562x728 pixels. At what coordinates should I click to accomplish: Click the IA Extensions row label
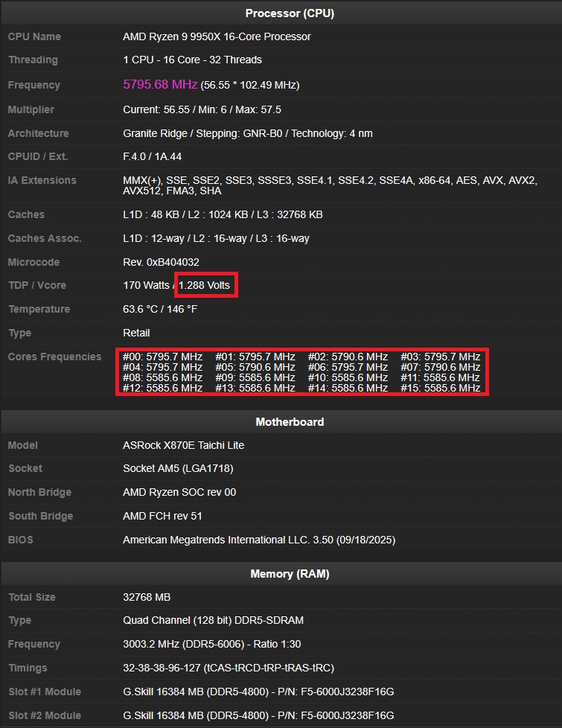pos(42,181)
